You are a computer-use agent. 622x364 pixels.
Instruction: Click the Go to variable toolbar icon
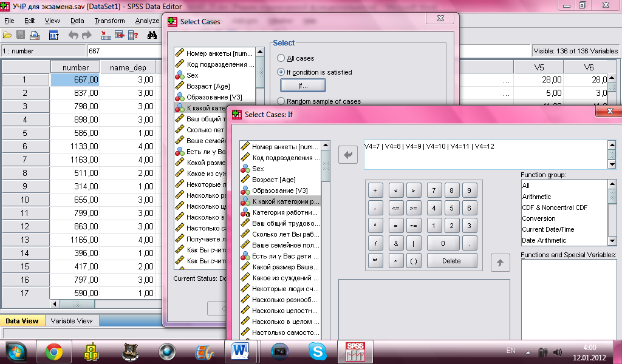[x=120, y=36]
